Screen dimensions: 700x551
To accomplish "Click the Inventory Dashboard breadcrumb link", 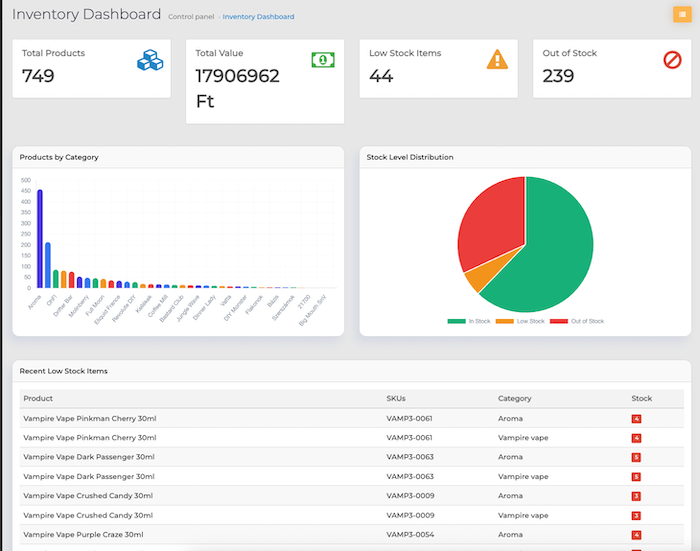I will point(258,17).
